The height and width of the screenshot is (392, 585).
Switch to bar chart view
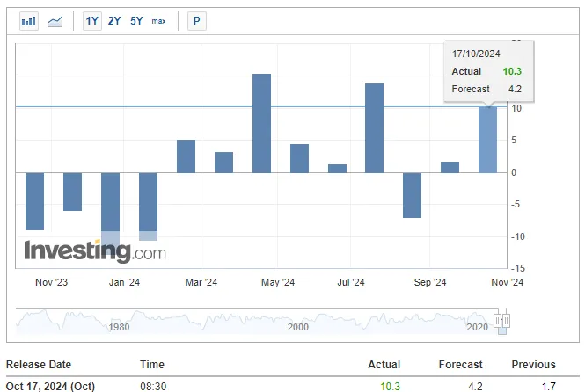(29, 20)
